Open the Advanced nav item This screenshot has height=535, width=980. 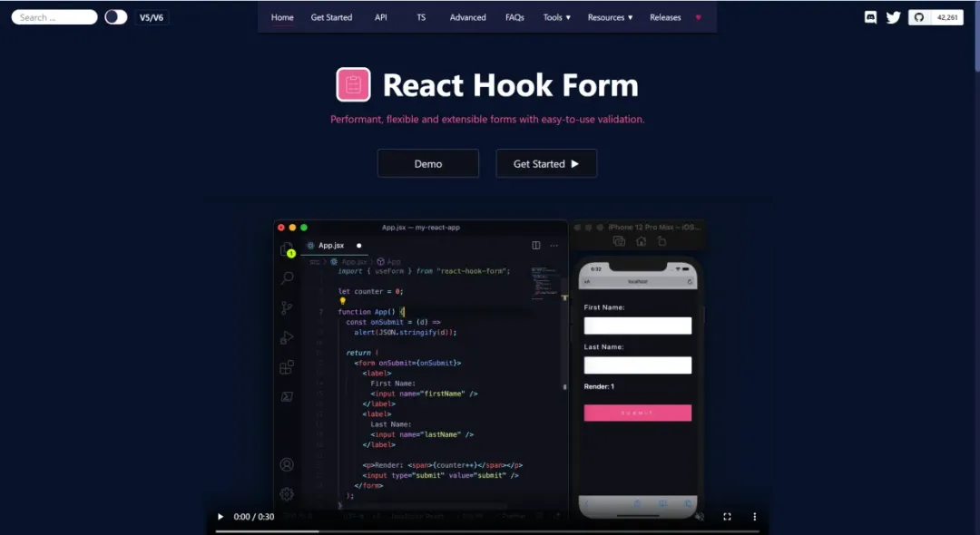click(467, 17)
